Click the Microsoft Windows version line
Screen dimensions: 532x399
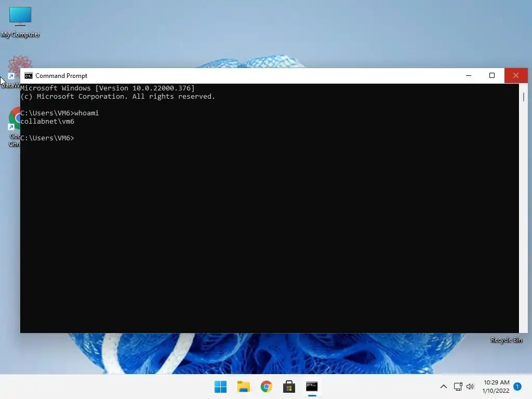point(108,88)
